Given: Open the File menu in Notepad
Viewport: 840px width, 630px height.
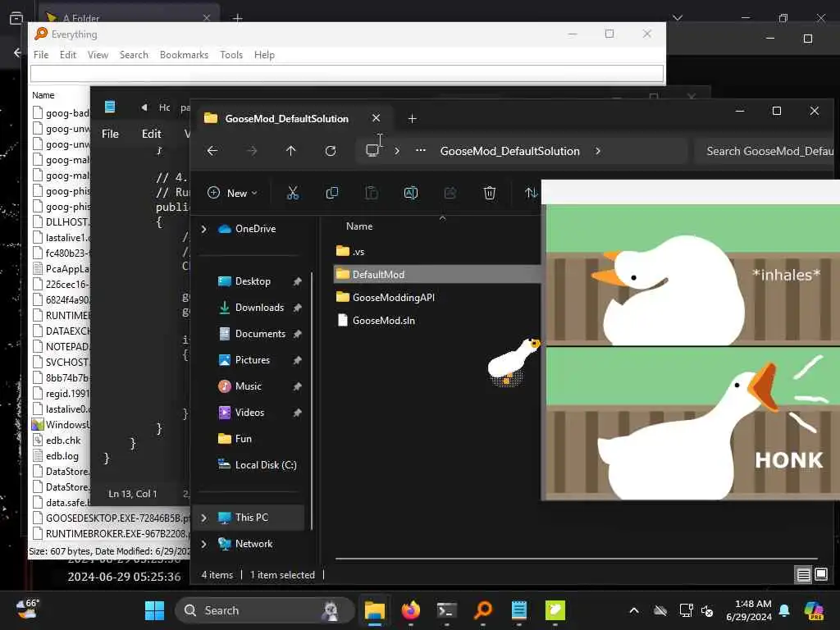Looking at the screenshot, I should [111, 134].
